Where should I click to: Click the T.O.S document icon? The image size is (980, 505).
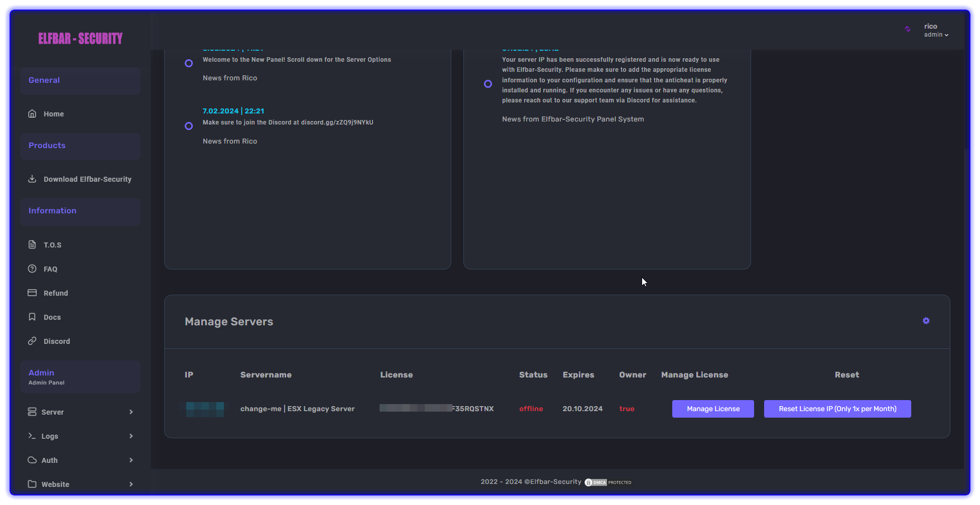[32, 244]
